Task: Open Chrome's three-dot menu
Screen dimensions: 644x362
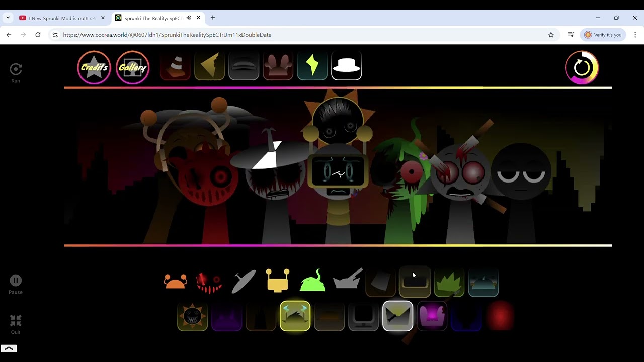Action: coord(635,35)
